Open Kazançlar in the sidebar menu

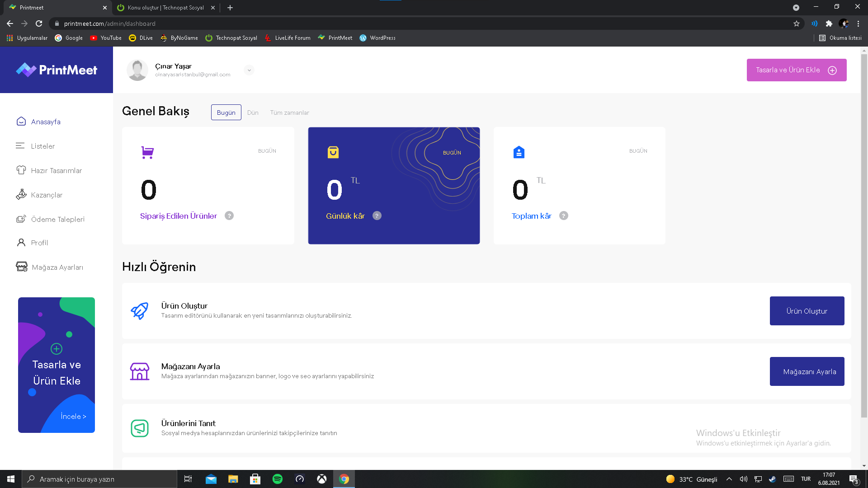coord(47,195)
